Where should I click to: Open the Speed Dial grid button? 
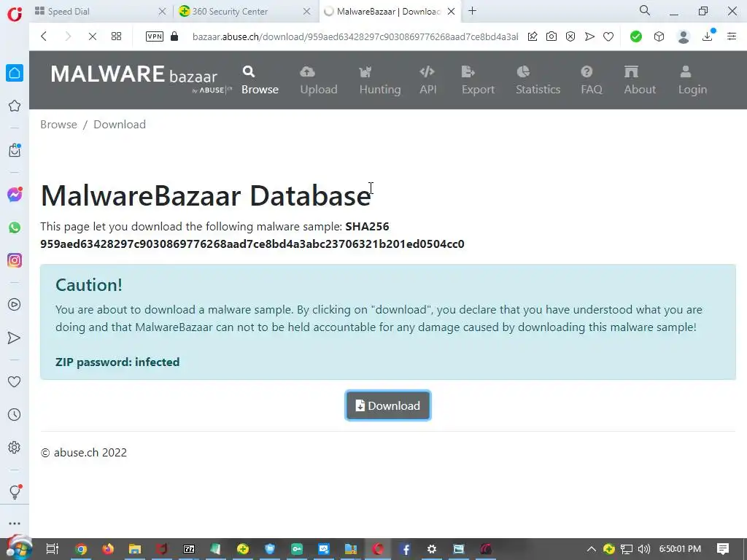116,36
